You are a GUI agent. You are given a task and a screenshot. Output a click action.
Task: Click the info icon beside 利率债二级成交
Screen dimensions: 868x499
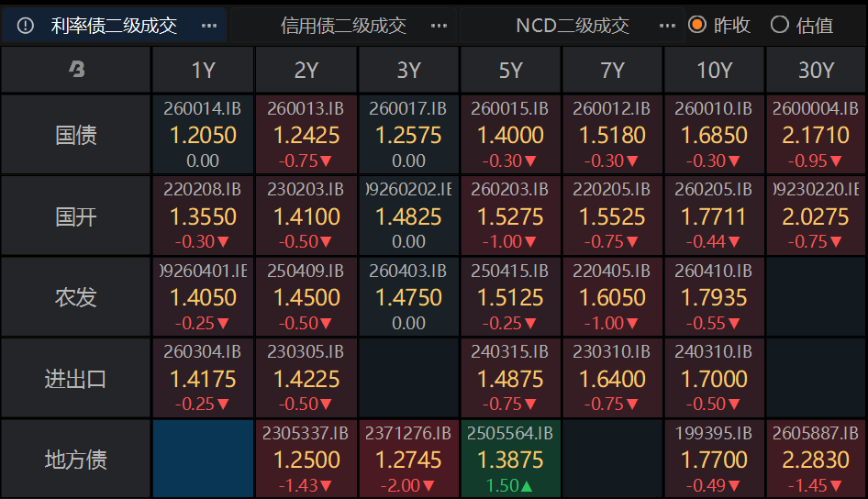[26, 26]
